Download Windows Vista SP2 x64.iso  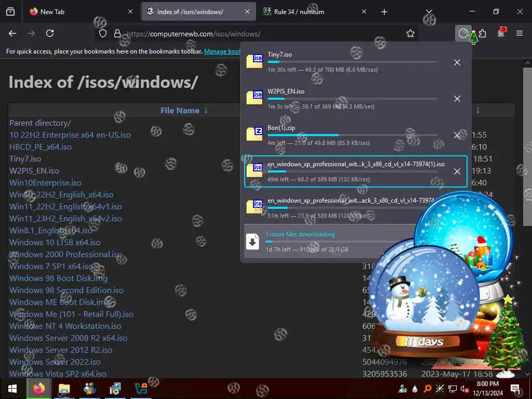coord(58,374)
